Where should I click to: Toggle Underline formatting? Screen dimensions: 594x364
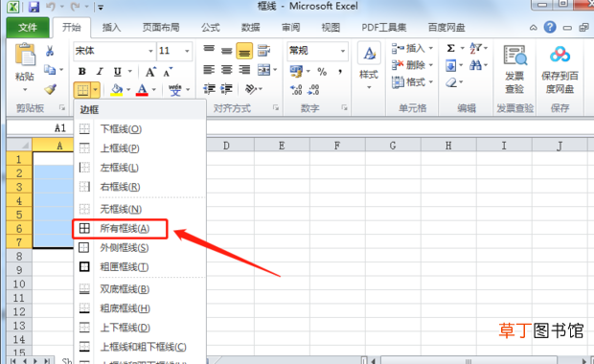[x=118, y=71]
